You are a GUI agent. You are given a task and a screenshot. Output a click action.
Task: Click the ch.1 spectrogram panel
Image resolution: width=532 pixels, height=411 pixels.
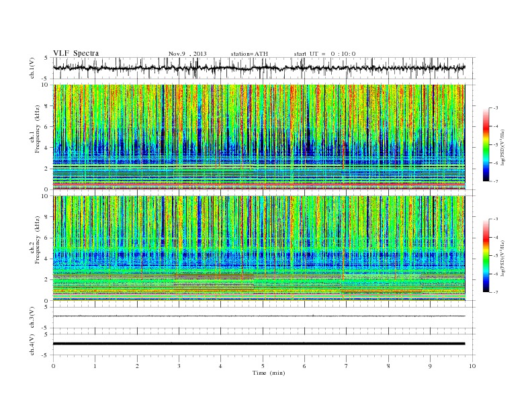click(259, 137)
